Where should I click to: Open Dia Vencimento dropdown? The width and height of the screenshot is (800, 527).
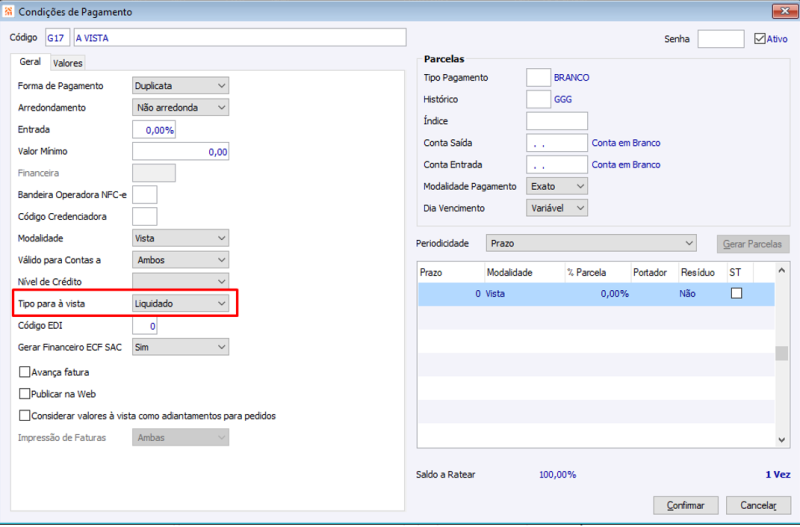click(557, 208)
